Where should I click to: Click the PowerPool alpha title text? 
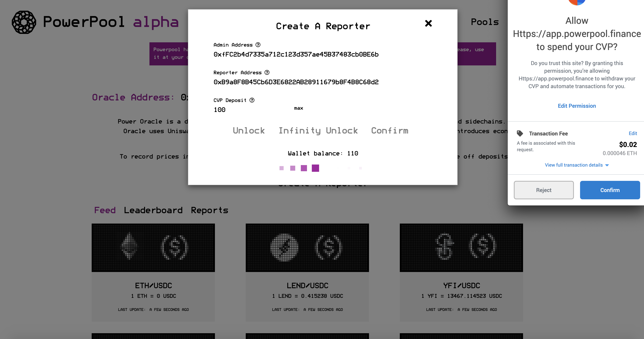pyautogui.click(x=111, y=22)
